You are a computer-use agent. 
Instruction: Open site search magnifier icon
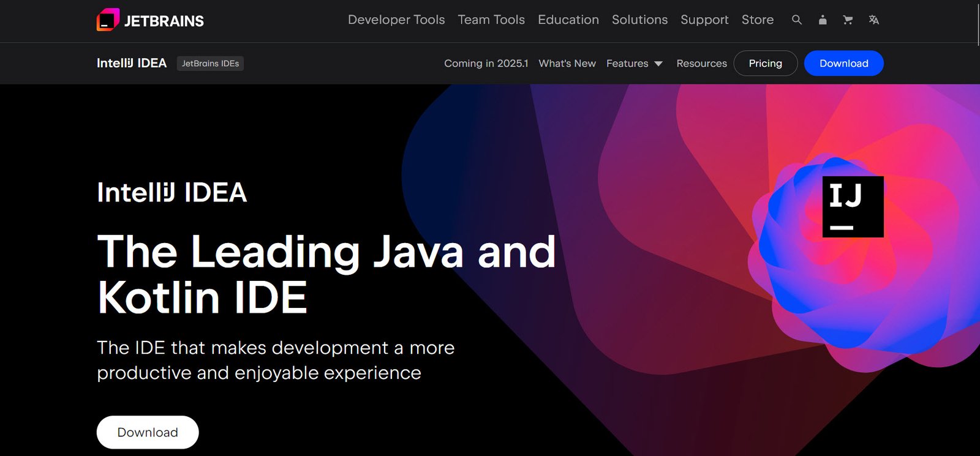pyautogui.click(x=796, y=20)
